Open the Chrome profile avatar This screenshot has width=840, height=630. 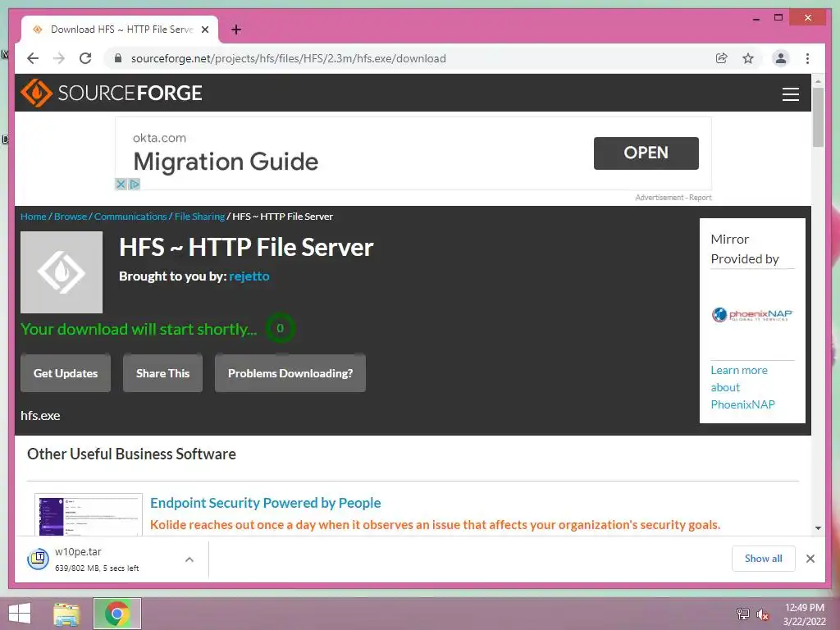[x=781, y=58]
